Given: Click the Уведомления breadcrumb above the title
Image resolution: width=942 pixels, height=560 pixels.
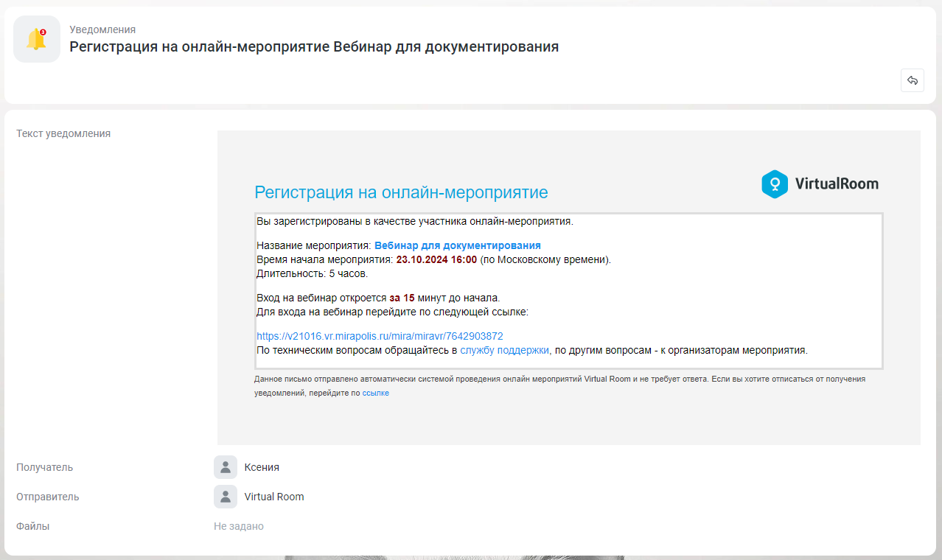Looking at the screenshot, I should point(102,29).
